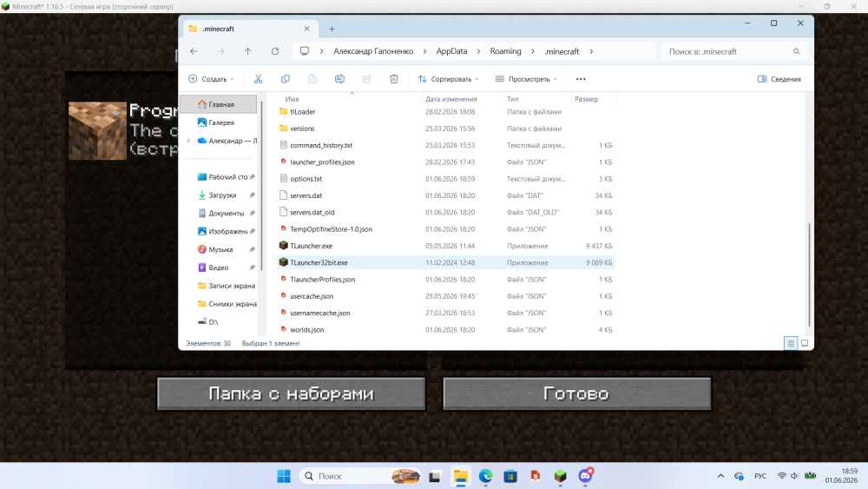Close the .minecraft tab

[x=306, y=29]
